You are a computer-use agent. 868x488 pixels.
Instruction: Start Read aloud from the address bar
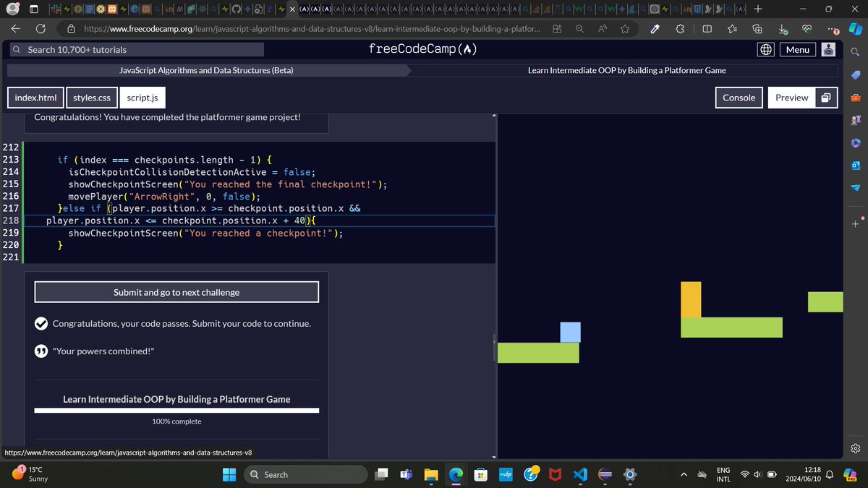coord(603,29)
